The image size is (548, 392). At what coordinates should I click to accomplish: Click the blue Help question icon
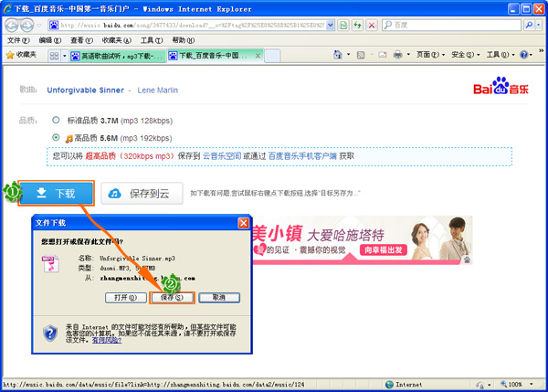[523, 55]
